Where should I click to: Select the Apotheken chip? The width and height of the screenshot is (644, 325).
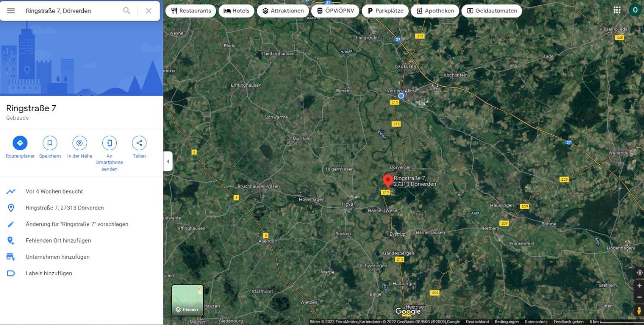coord(435,11)
